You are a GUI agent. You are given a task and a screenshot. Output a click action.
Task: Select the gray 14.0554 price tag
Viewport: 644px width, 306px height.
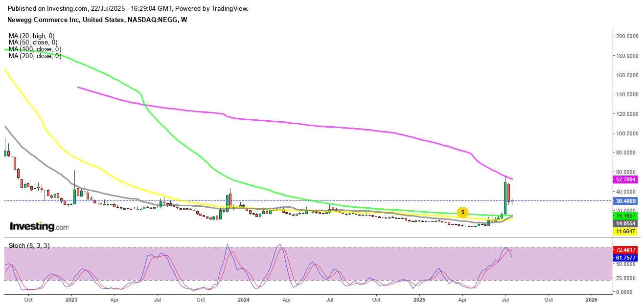(x=626, y=223)
